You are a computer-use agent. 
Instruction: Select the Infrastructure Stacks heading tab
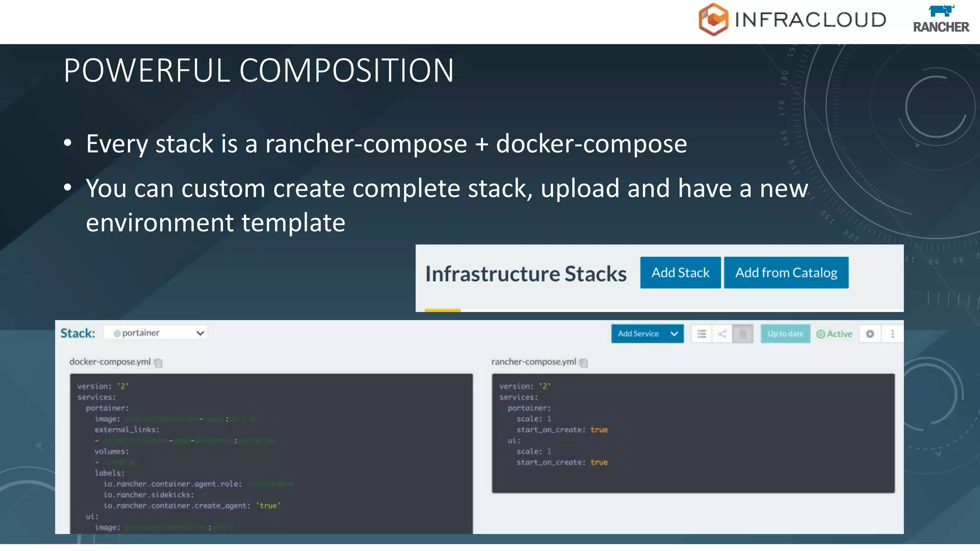pos(525,274)
